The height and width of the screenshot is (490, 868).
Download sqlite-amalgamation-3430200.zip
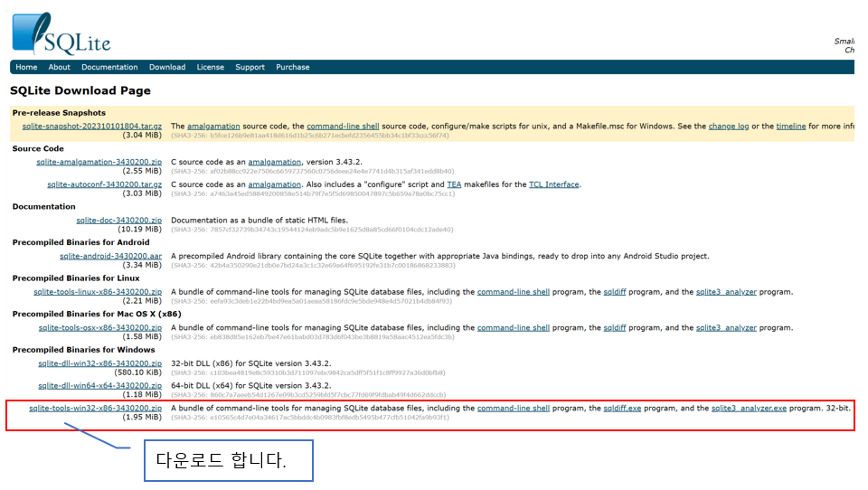tap(99, 162)
